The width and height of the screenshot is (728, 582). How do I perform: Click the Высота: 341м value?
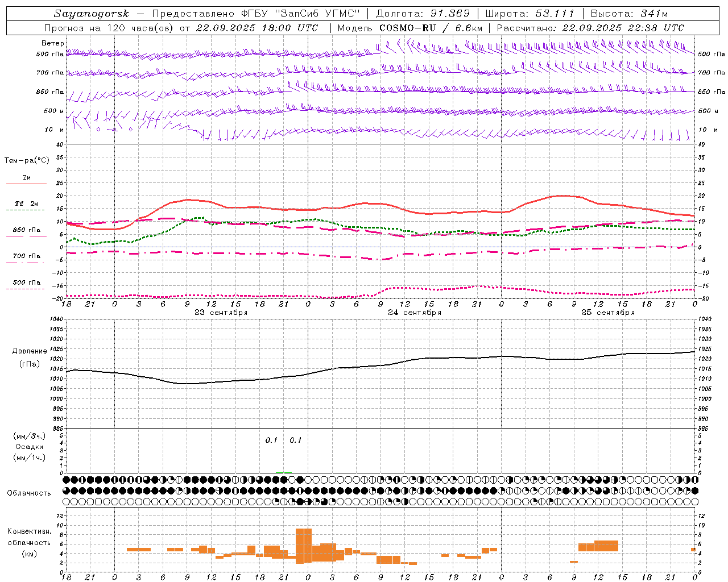pos(629,14)
